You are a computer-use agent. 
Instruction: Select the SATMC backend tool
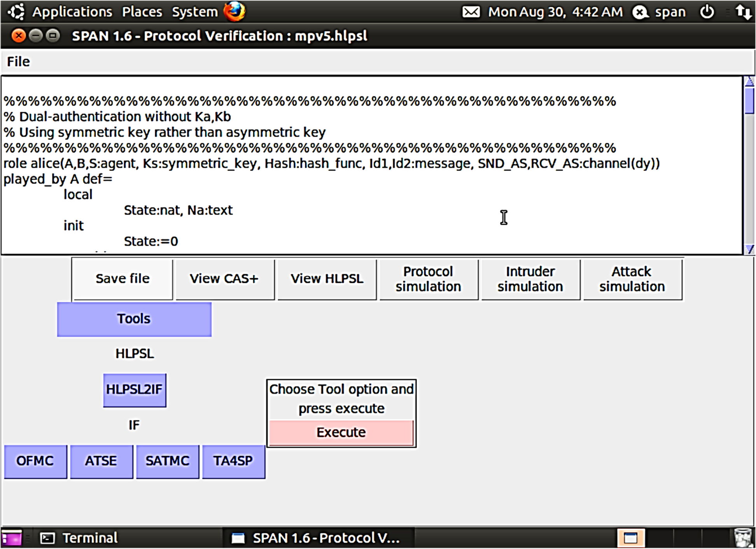click(x=168, y=461)
